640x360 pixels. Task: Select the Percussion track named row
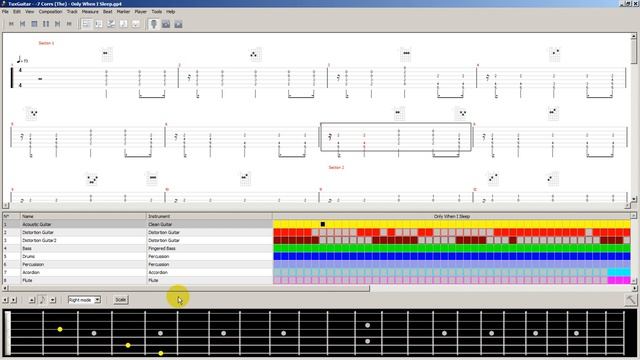(137, 264)
